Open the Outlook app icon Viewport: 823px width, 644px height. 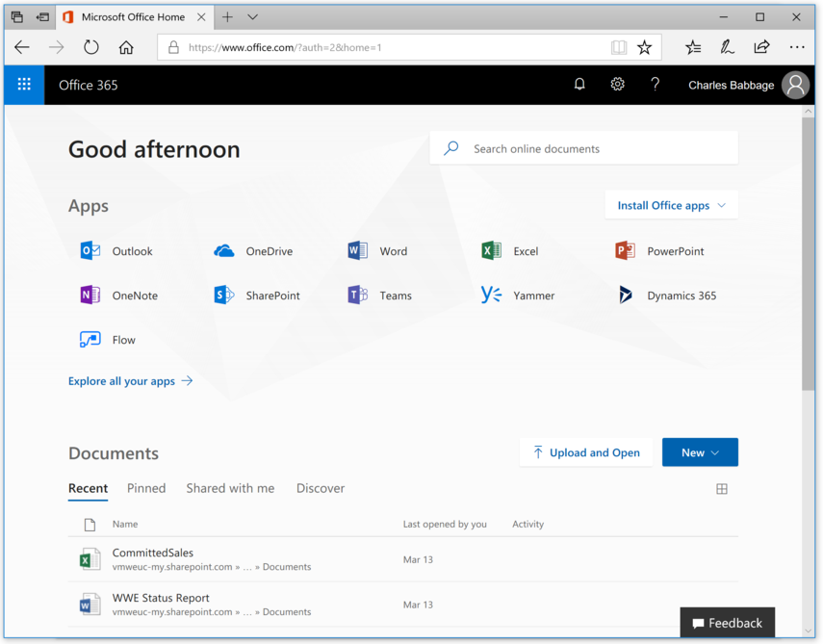[x=90, y=251]
